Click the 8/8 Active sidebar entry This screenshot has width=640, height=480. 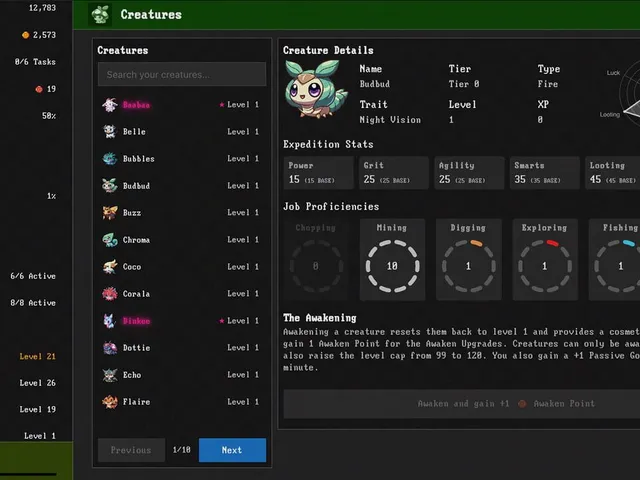(33, 303)
